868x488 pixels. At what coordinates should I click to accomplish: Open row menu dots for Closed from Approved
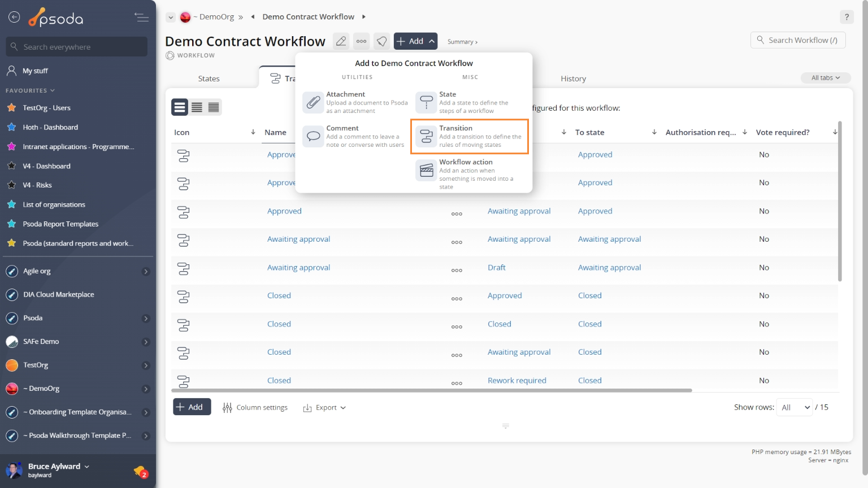coord(457,299)
